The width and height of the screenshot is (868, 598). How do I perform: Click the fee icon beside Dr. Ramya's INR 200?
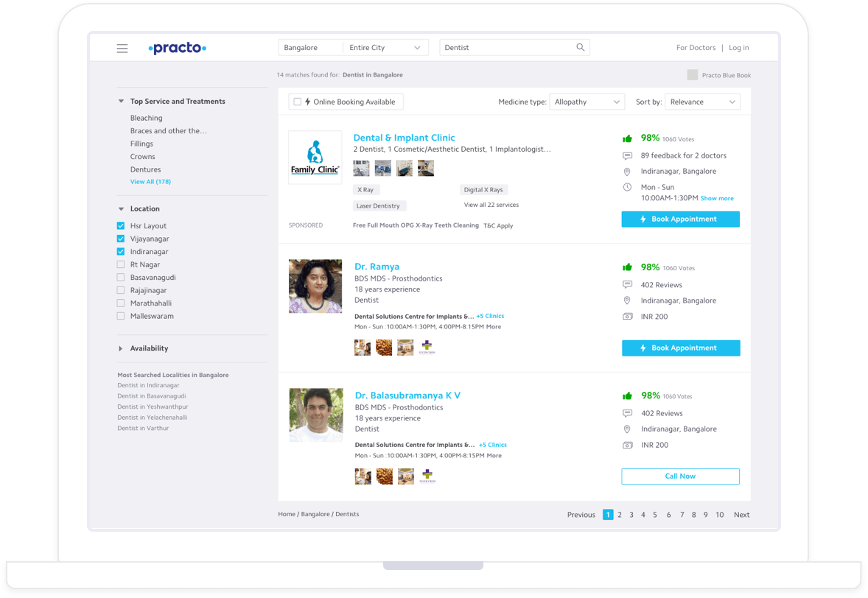(x=627, y=317)
